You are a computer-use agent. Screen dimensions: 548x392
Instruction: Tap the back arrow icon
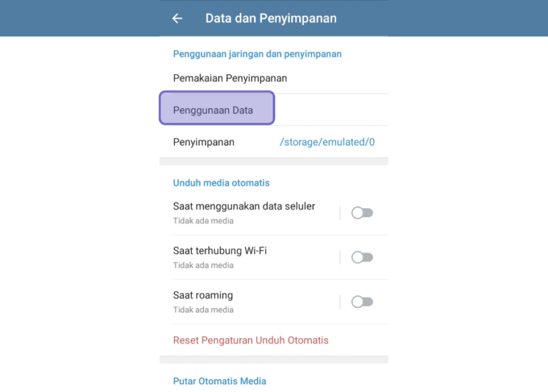(x=178, y=18)
